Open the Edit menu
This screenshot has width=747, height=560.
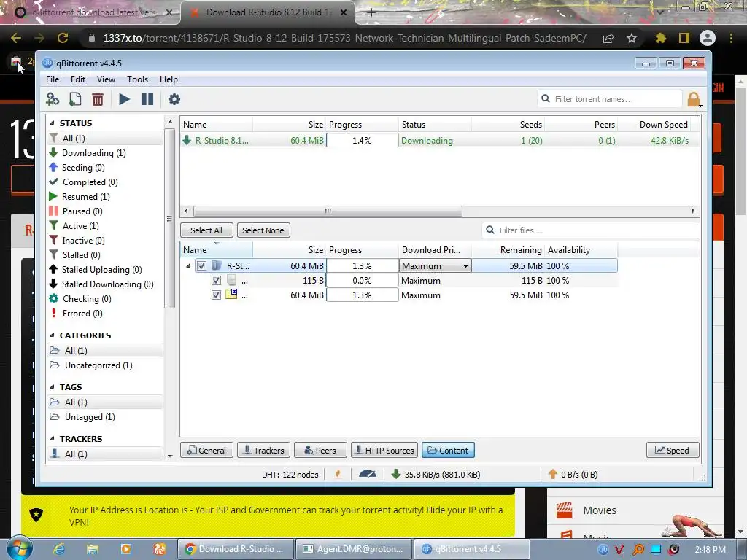pos(78,79)
